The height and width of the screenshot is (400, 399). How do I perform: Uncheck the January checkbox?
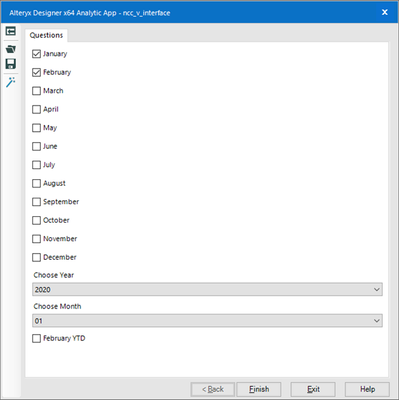coord(36,54)
